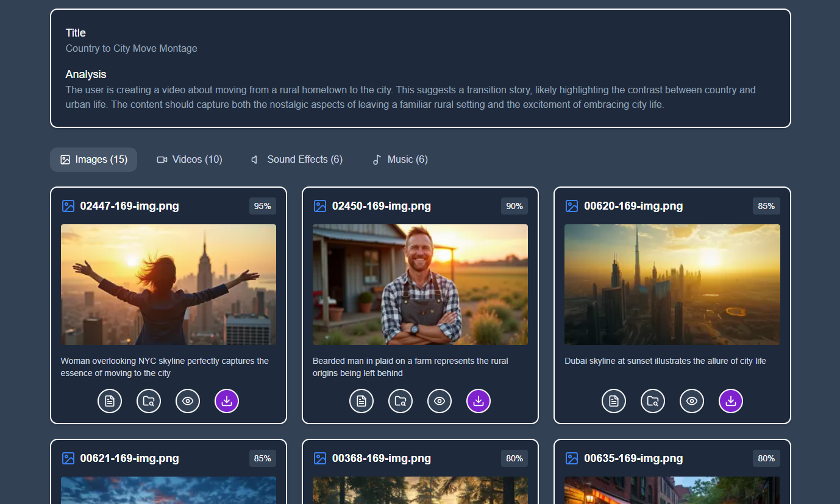Download 02450-169-img.png with purple button
Screen dimensions: 840x504
click(x=479, y=401)
